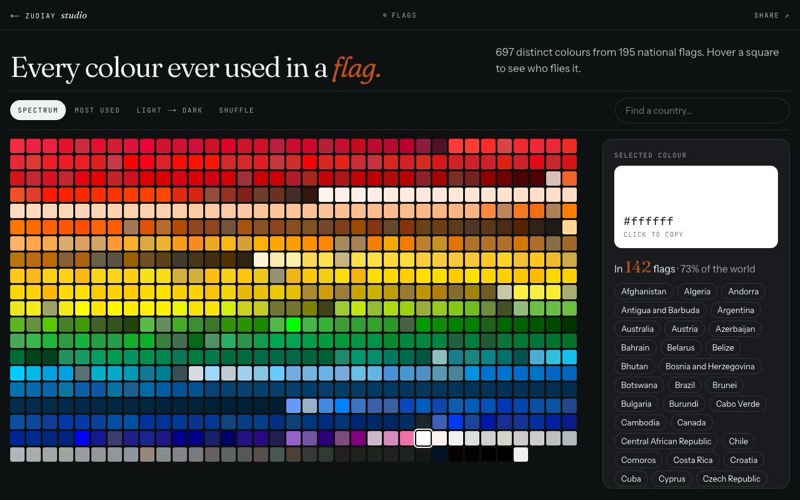Open the Canada chip
The image size is (800, 500).
(691, 422)
